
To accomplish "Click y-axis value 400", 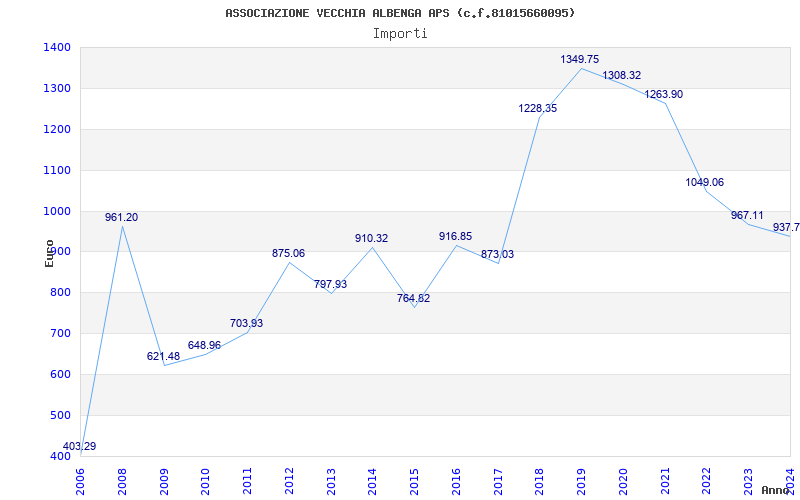I will coord(61,456).
